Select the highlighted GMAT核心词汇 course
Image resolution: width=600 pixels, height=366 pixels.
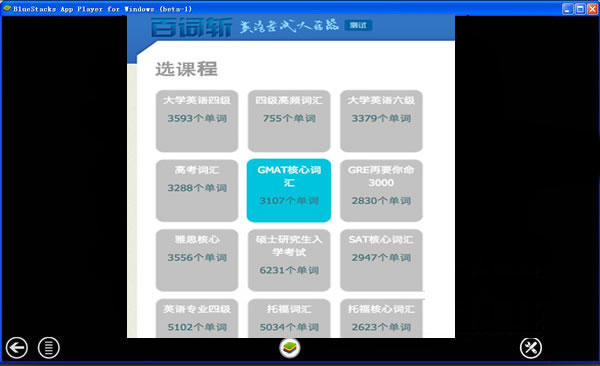[289, 191]
